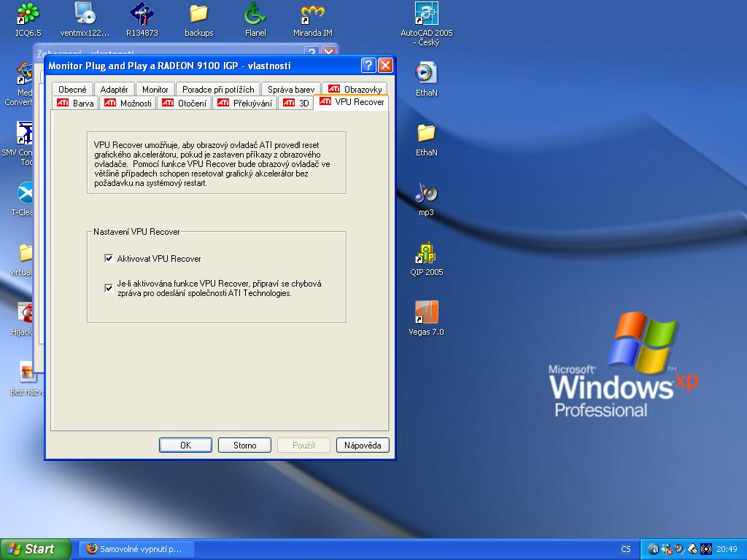747x560 pixels.
Task: Cancel with the Storno button
Action: [244, 446]
